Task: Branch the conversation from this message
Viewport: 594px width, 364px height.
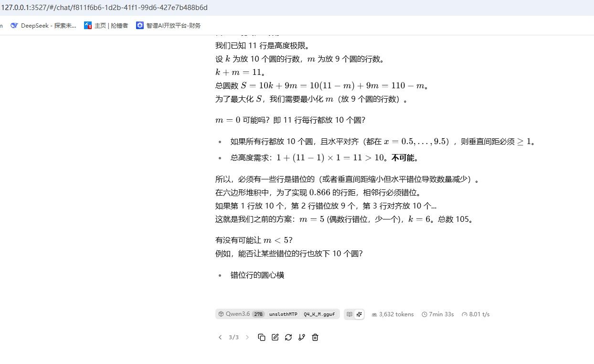Action: click(302, 337)
